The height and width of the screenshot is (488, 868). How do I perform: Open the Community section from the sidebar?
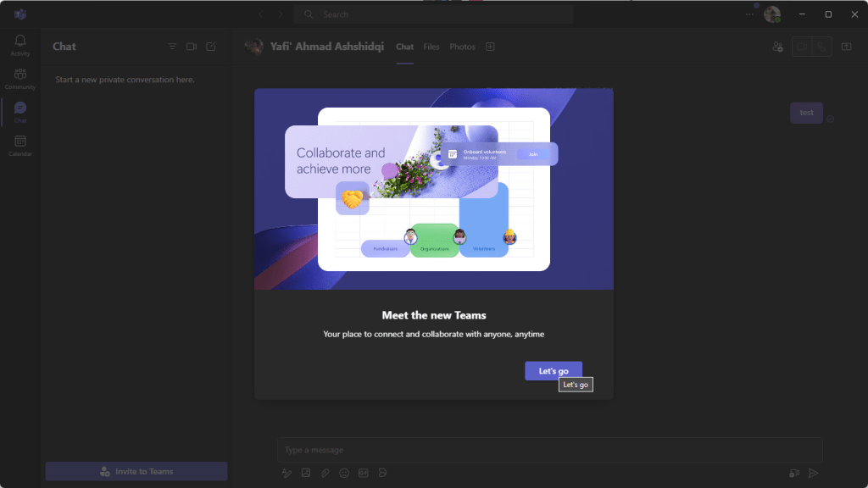click(19, 78)
